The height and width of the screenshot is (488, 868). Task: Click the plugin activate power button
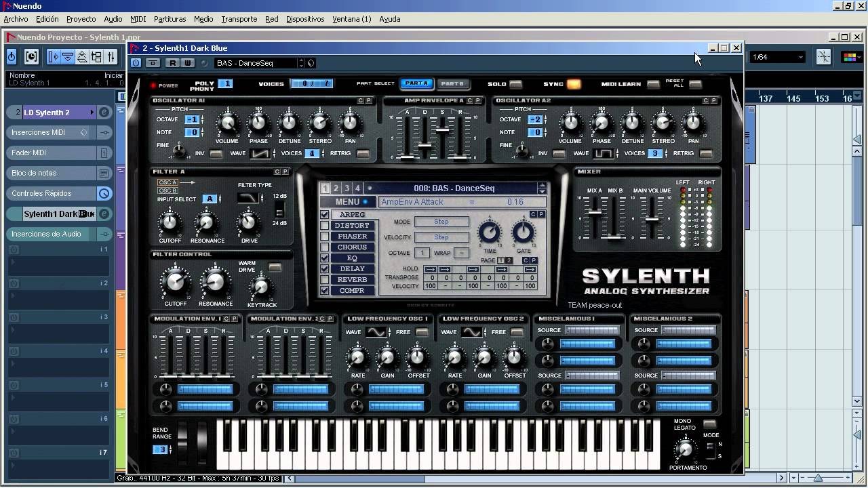tap(136, 63)
